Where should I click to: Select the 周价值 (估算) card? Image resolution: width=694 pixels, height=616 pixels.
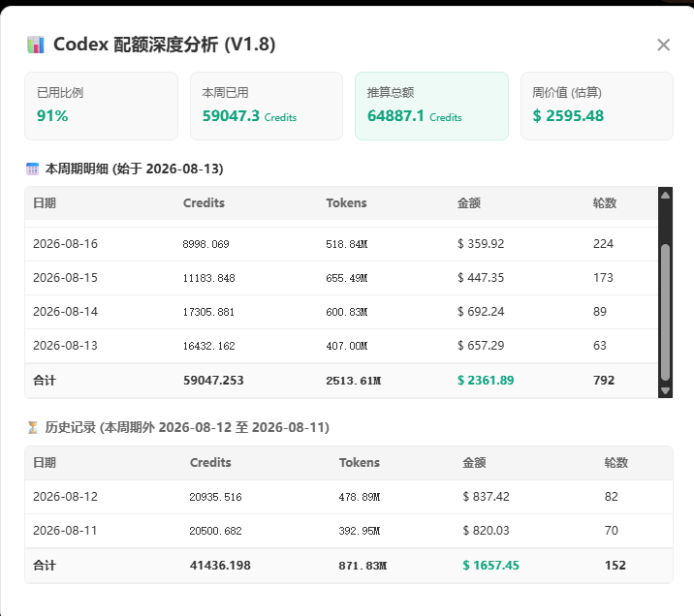coord(597,107)
